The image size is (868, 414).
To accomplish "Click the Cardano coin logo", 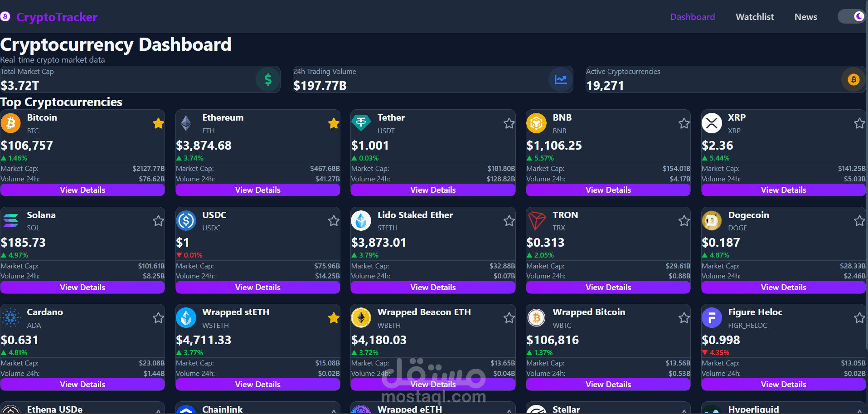I will point(11,317).
